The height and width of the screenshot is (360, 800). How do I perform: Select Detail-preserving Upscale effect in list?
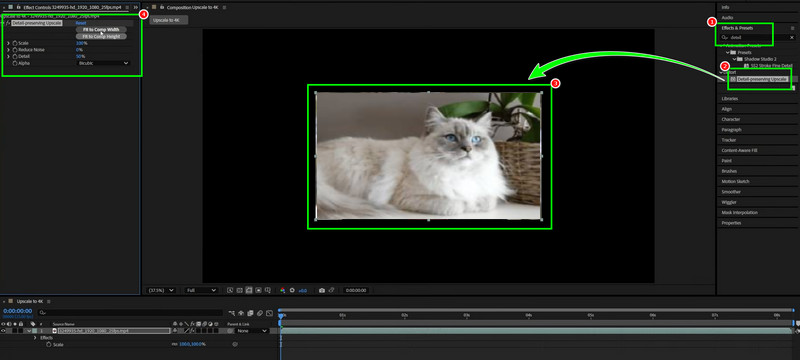[763, 79]
